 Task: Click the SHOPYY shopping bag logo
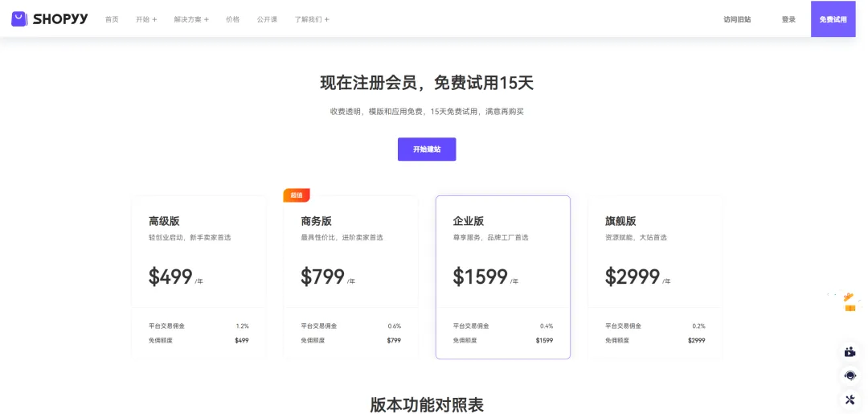(x=19, y=18)
